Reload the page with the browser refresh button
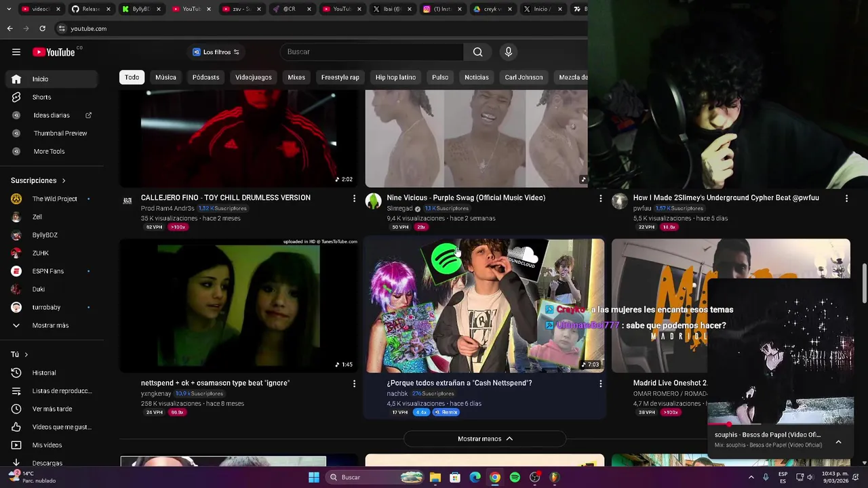868x488 pixels. 42,28
